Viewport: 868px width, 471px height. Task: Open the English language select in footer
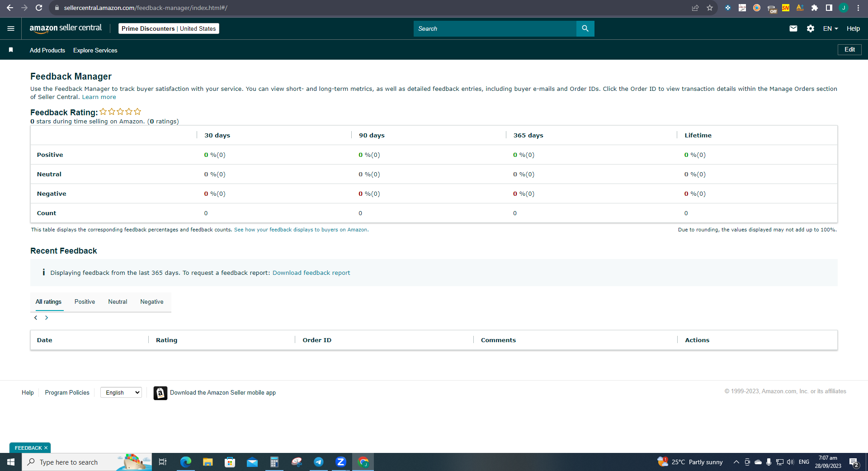[121, 392]
